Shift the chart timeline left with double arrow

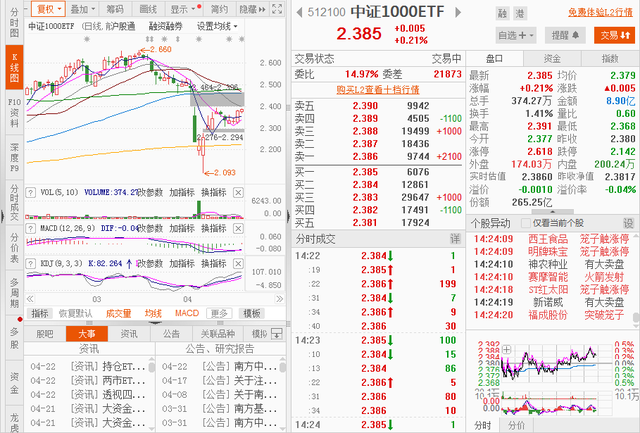(30, 299)
